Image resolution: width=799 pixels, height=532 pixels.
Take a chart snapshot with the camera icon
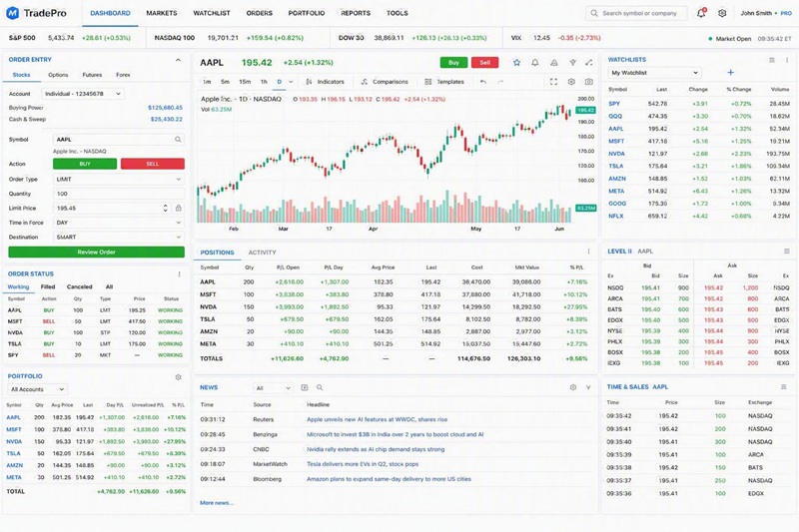pyautogui.click(x=588, y=82)
